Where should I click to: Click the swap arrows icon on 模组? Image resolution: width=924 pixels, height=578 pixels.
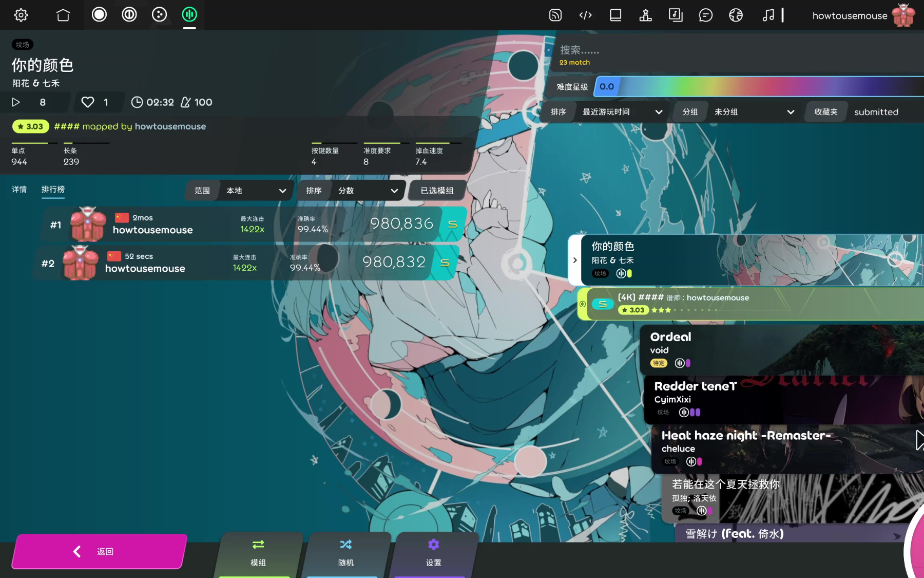coord(258,545)
